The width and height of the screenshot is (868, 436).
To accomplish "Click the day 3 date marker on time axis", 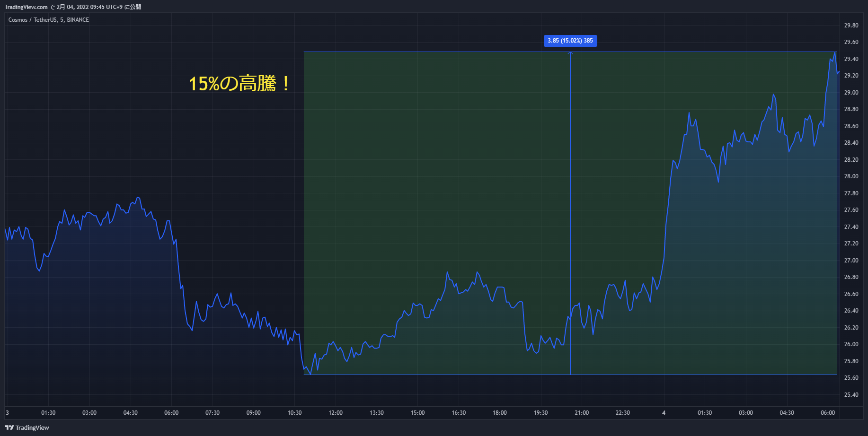I will tap(7, 413).
